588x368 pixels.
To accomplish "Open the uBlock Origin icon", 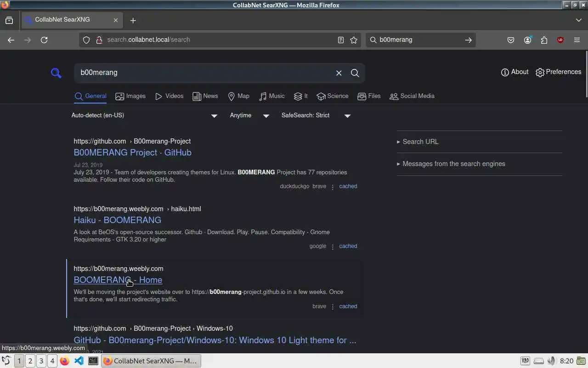I will (x=560, y=40).
